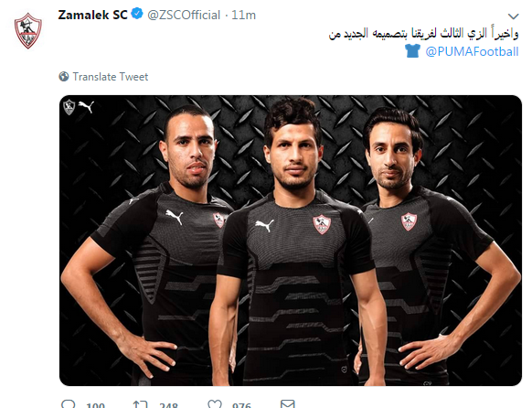Open the tweet's 11m timestamp

[x=243, y=16]
